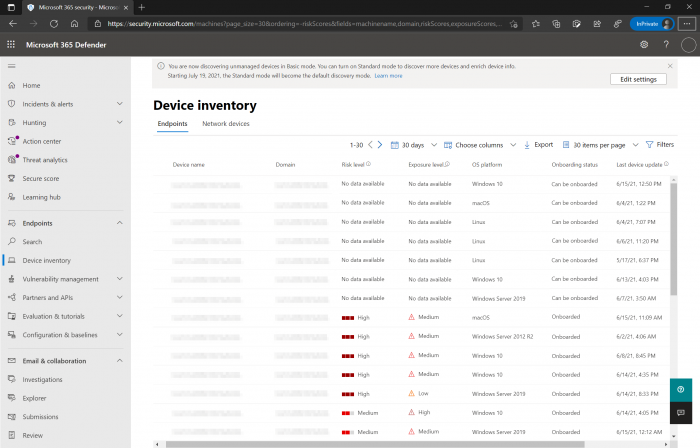
Task: Follow the Learn more link in banner
Action: [x=388, y=75]
